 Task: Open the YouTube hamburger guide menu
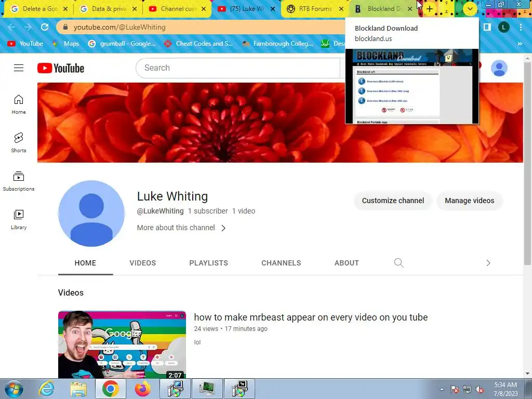click(x=19, y=68)
